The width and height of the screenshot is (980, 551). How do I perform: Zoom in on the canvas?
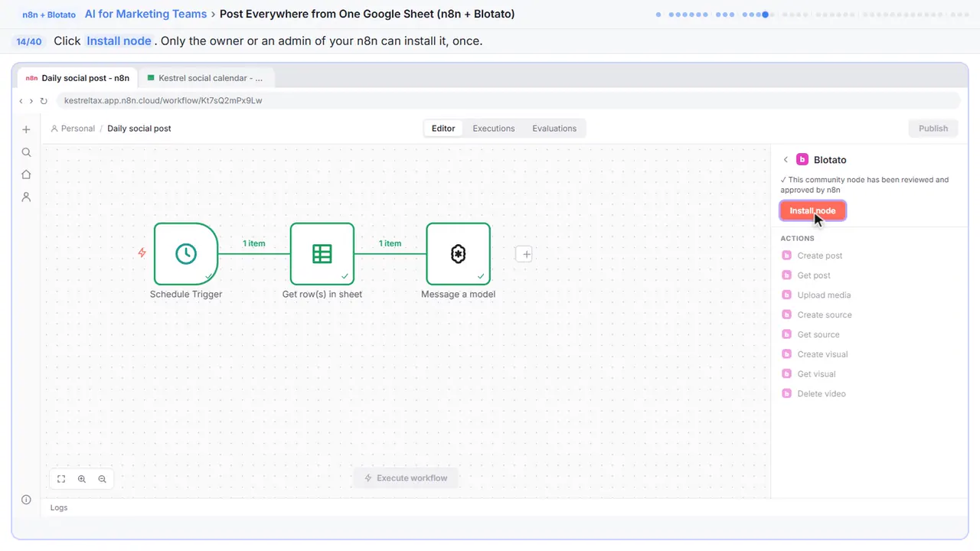pos(82,479)
